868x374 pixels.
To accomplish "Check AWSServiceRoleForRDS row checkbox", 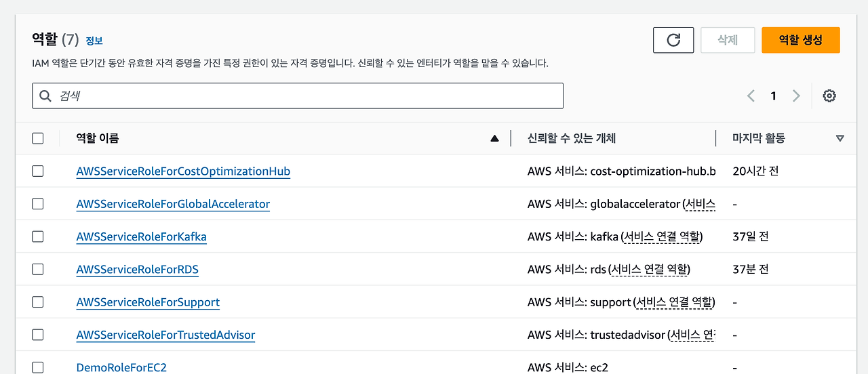I will pos(38,269).
